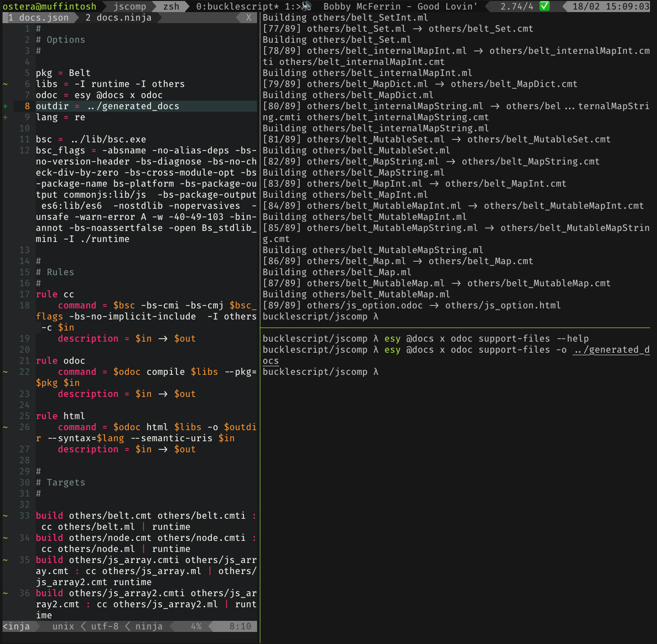This screenshot has height=644, width=657.
Task: Click the ninja filetype indicator in the statusline
Action: [x=149, y=626]
